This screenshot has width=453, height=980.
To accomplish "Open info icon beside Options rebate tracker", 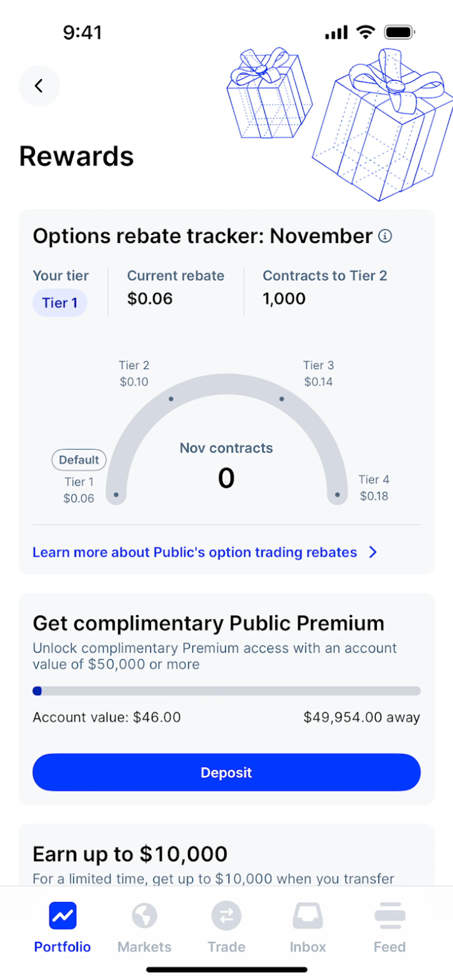I will (385, 236).
